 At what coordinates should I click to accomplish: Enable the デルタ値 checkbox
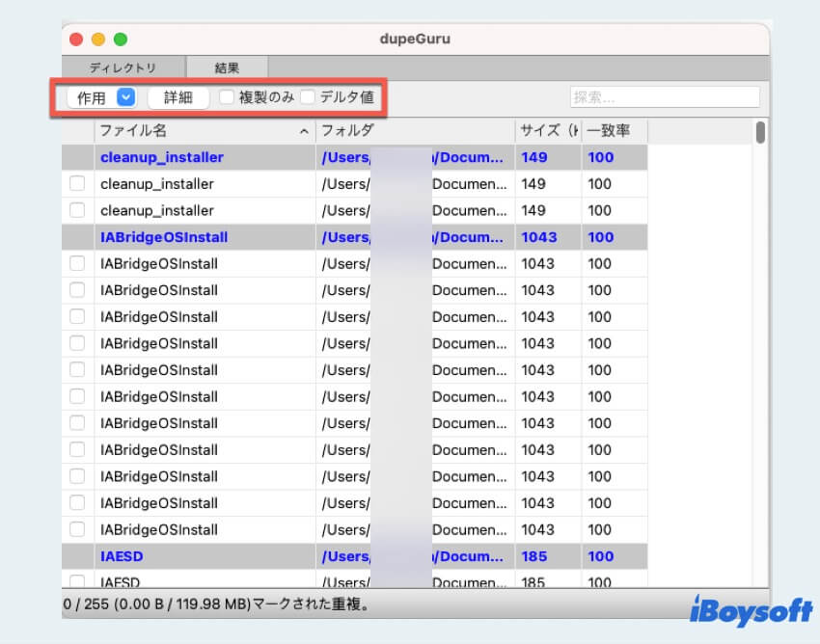pos(307,96)
